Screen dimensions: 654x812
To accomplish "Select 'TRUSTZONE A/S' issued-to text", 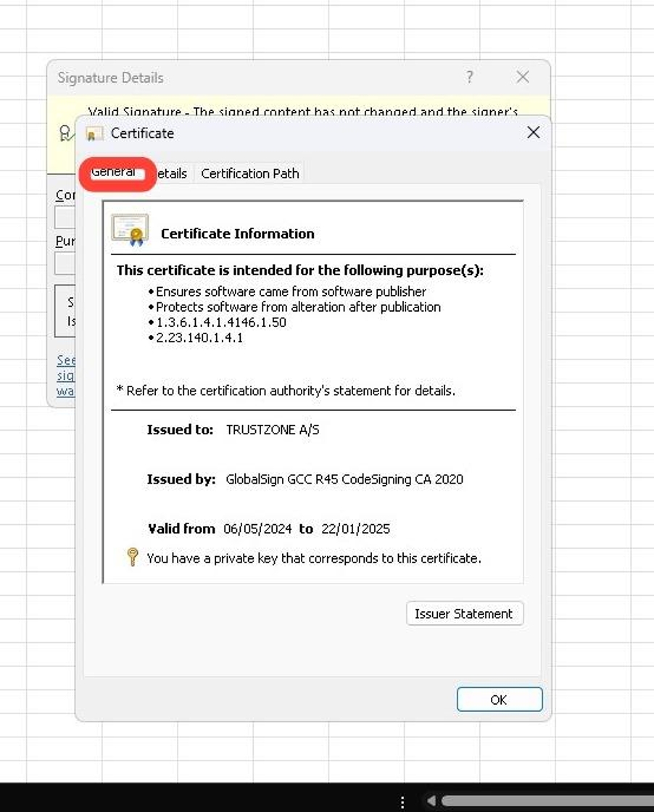I will coord(273,430).
